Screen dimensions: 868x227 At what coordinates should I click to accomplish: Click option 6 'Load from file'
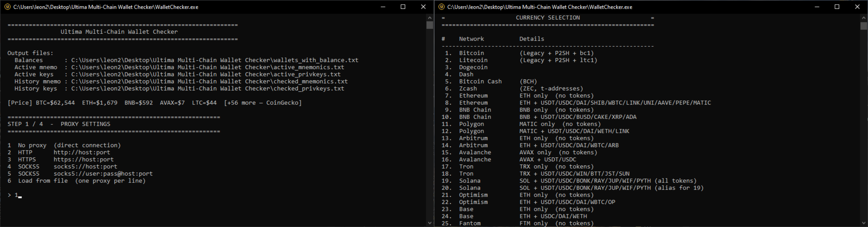pyautogui.click(x=76, y=180)
